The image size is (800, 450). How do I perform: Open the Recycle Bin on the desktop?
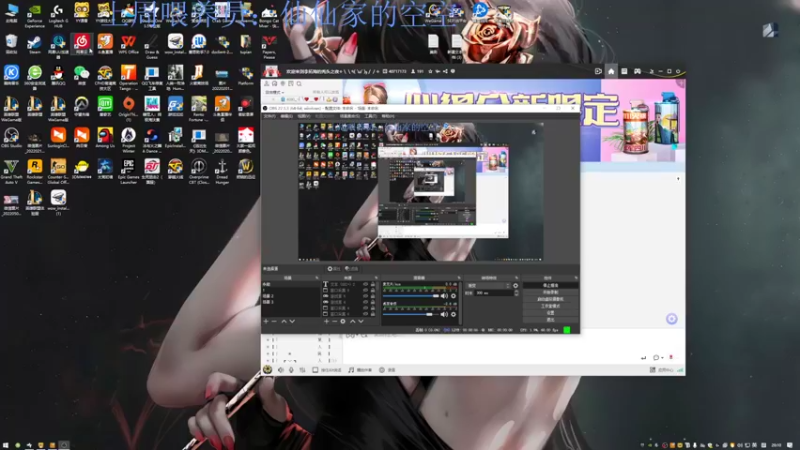pyautogui.click(x=11, y=44)
